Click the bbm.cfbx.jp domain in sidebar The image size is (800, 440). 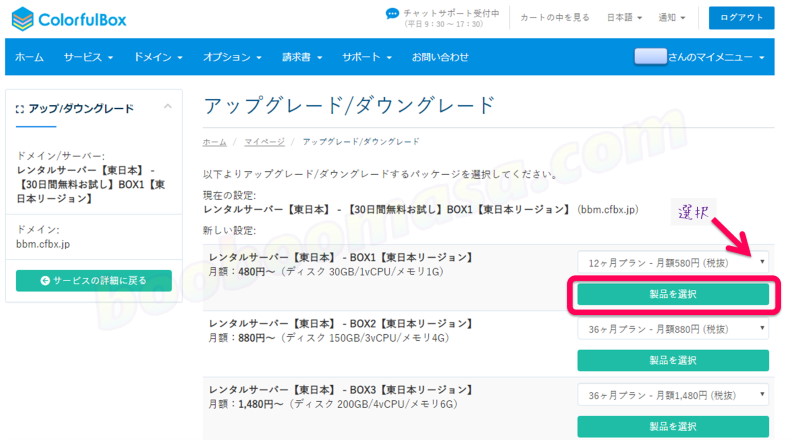[x=43, y=244]
